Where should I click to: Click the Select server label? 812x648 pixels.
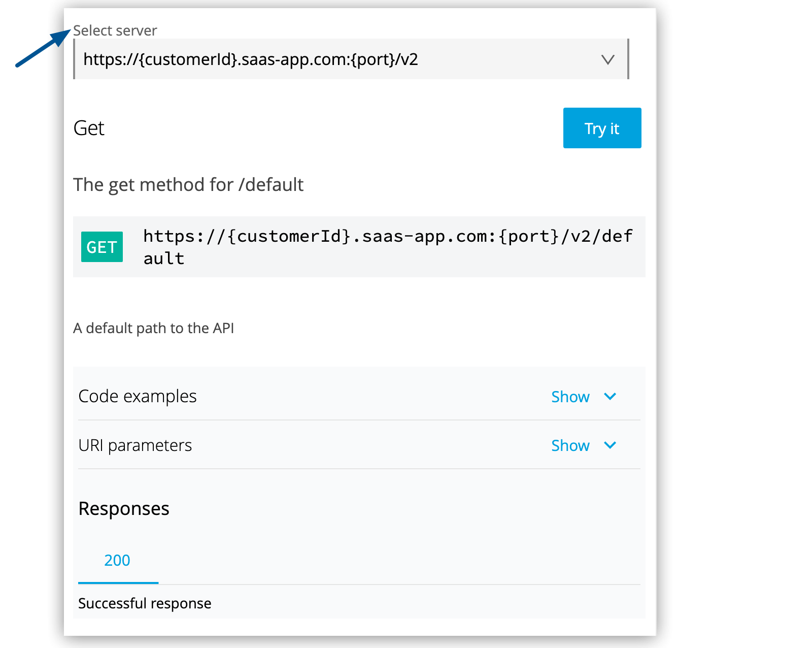pos(115,30)
